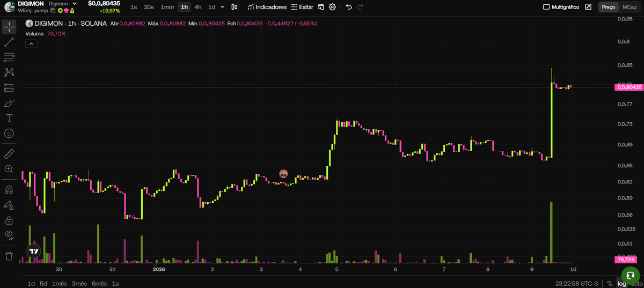Activate the zoom in tool

click(x=9, y=169)
